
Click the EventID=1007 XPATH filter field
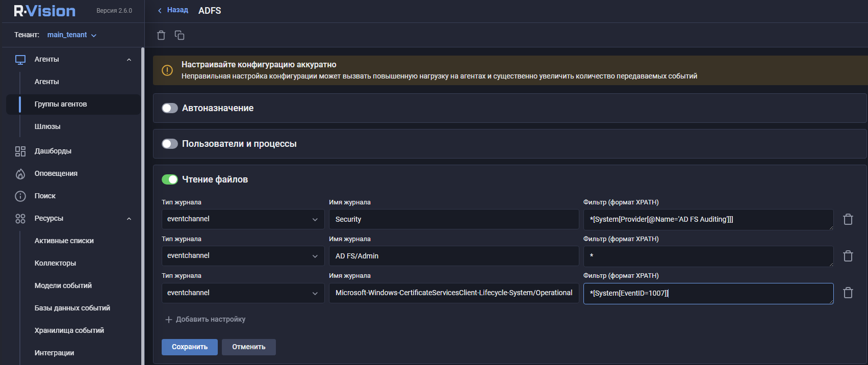[x=708, y=294]
